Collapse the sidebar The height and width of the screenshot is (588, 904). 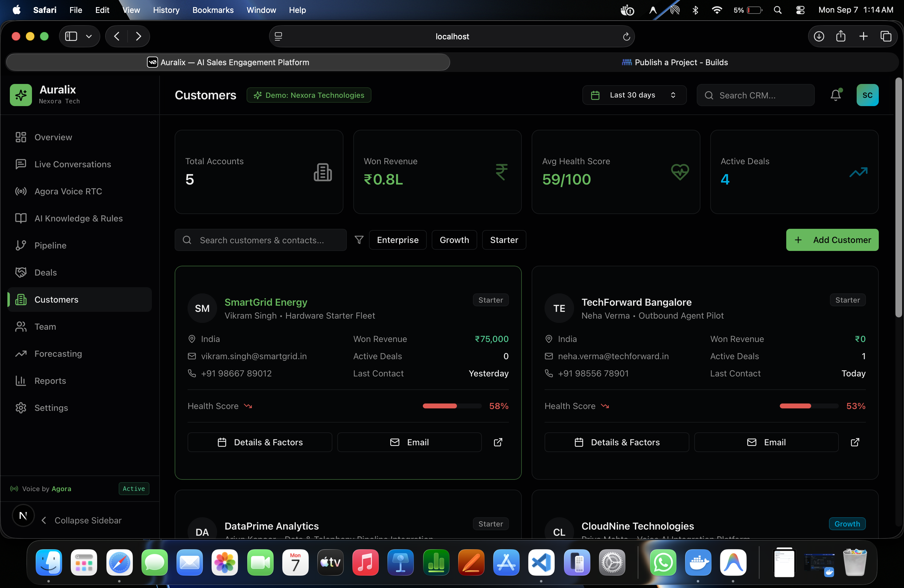tap(82, 520)
